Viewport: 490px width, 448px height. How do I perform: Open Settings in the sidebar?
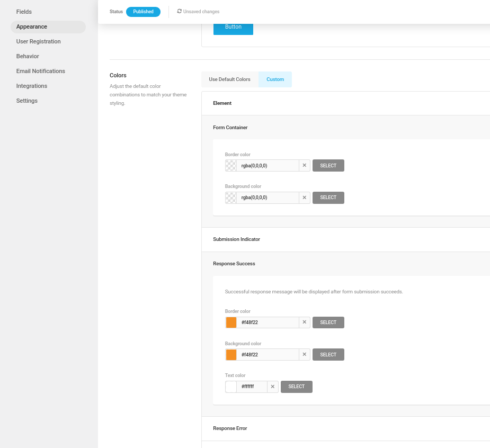pos(27,101)
